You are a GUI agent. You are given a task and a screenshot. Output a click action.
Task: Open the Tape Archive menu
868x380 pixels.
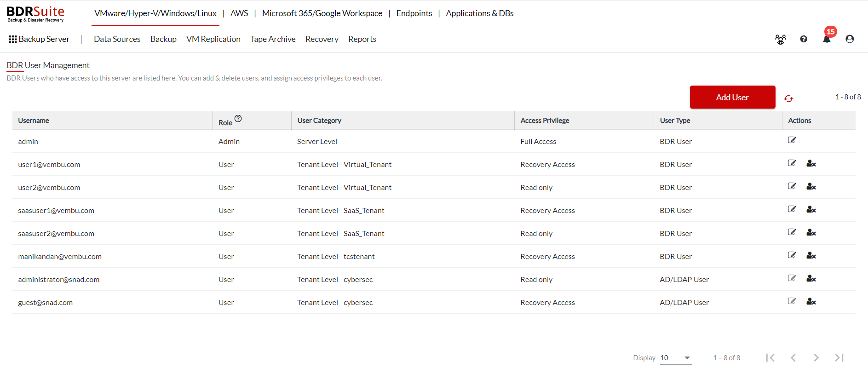pyautogui.click(x=273, y=39)
